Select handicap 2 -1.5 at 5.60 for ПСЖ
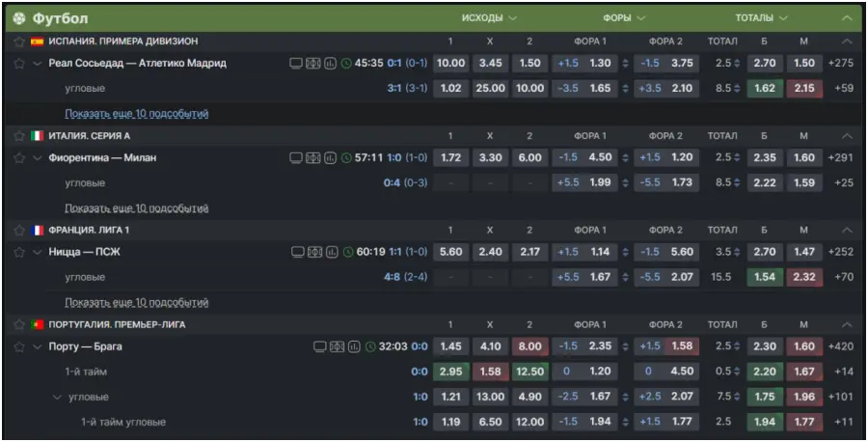The image size is (868, 442). 666,252
